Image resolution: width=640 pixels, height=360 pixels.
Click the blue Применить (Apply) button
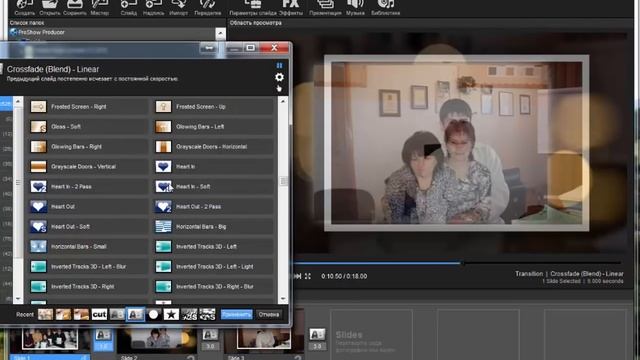[x=236, y=314]
